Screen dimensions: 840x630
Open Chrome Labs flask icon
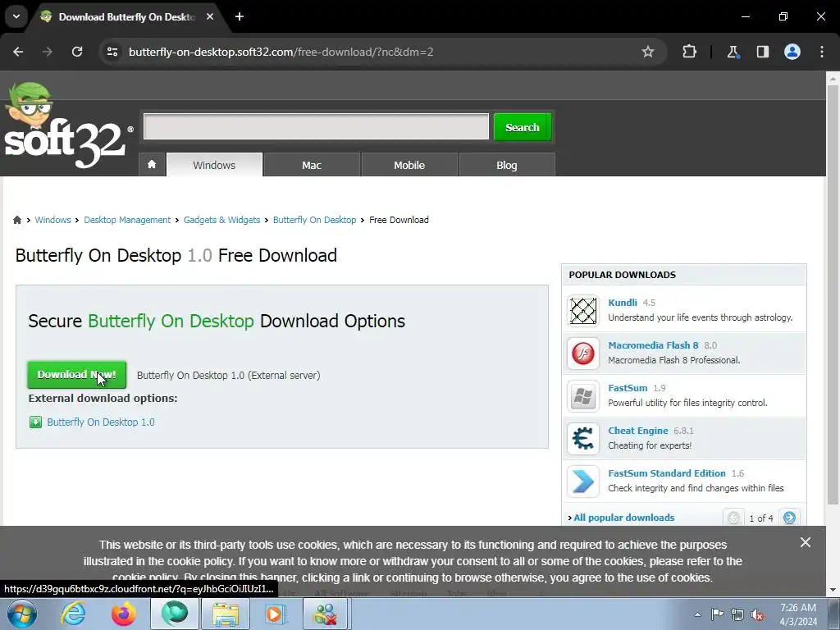pos(733,52)
